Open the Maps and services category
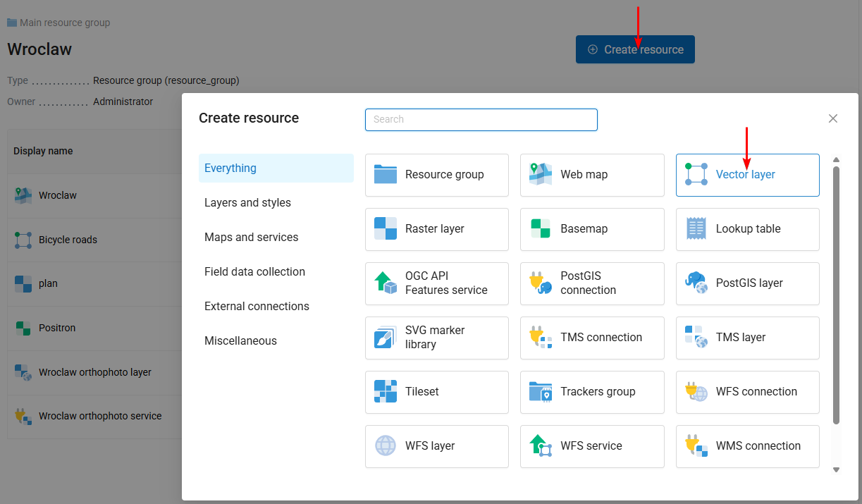 pyautogui.click(x=251, y=237)
